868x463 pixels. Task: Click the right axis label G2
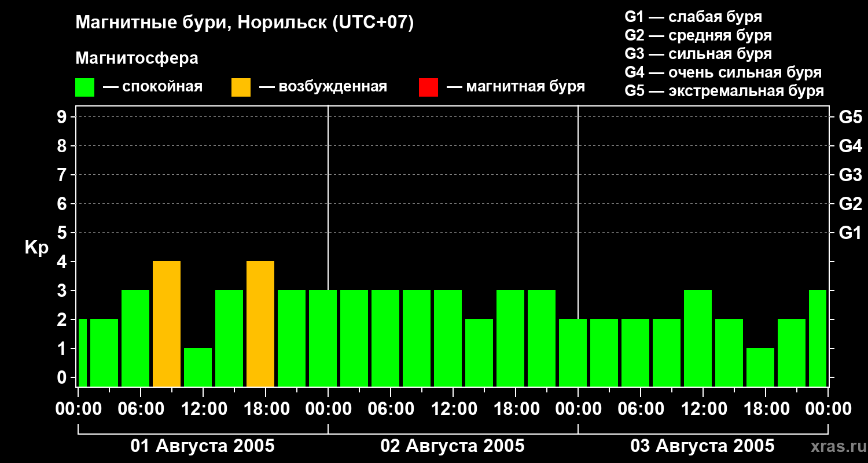[850, 204]
